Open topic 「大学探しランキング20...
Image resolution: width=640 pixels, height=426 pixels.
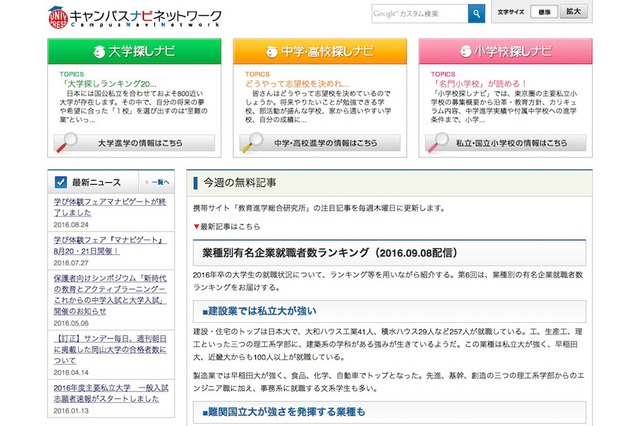pyautogui.click(x=108, y=84)
